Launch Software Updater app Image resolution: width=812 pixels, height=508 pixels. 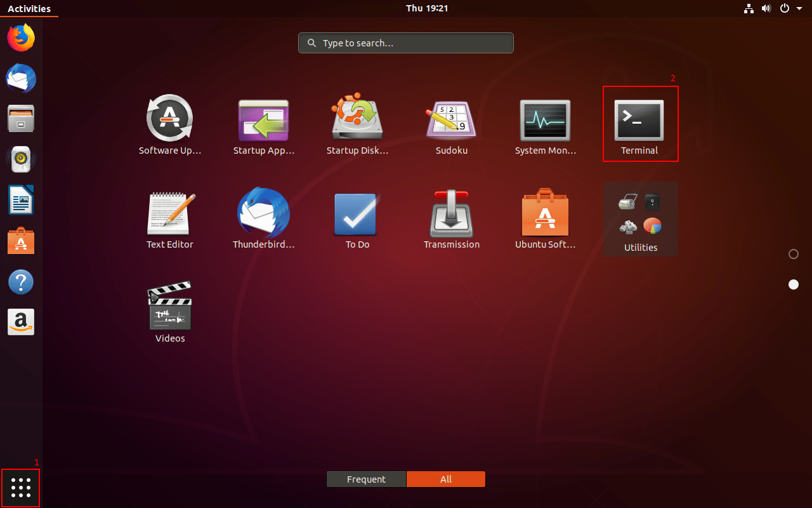point(169,125)
